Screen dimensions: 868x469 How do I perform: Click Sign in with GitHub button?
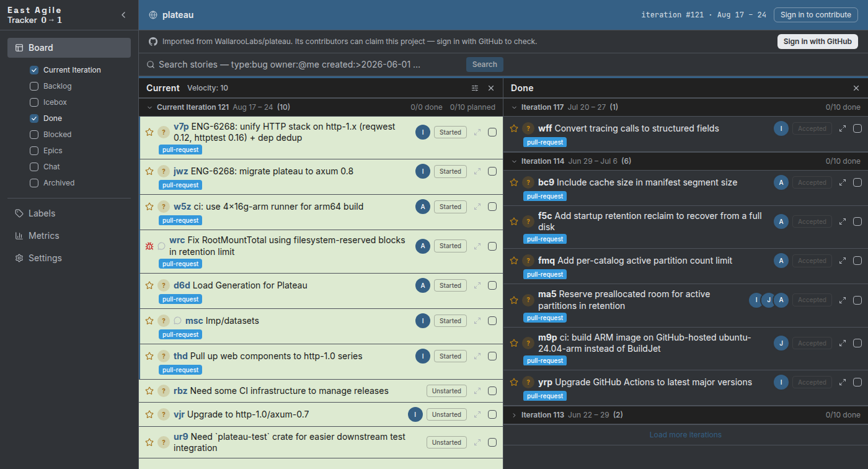click(817, 42)
